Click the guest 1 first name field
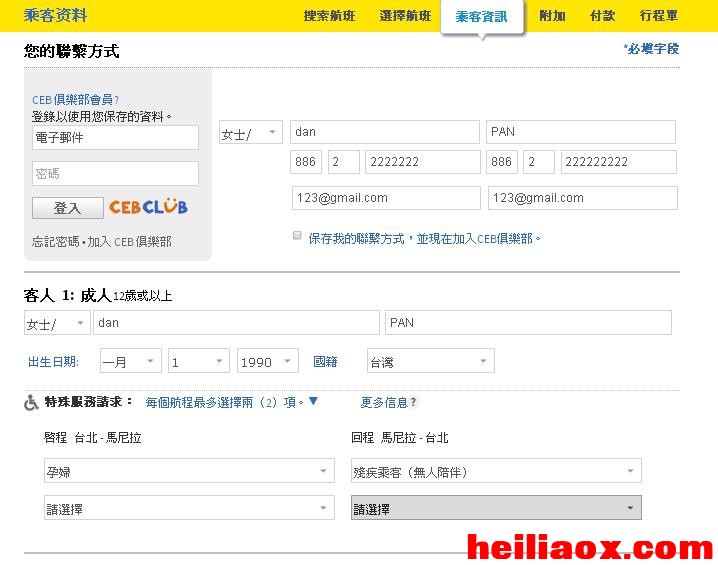This screenshot has width=718, height=565. 236,323
